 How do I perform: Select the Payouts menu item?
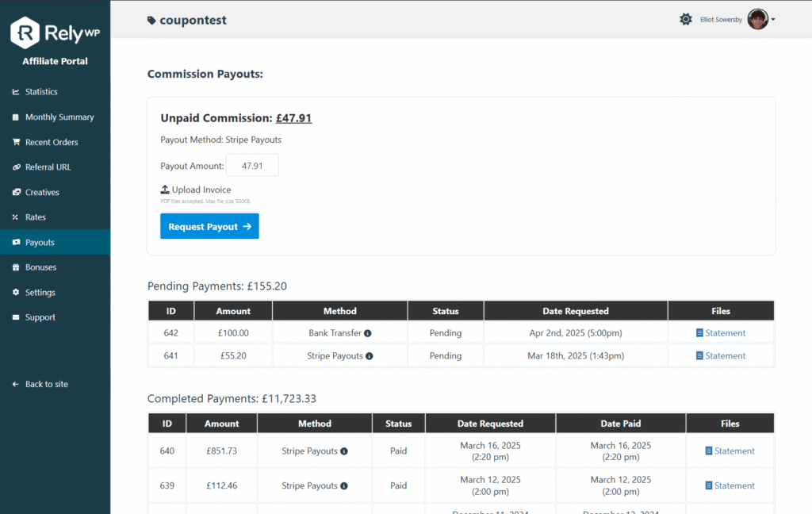(x=55, y=242)
